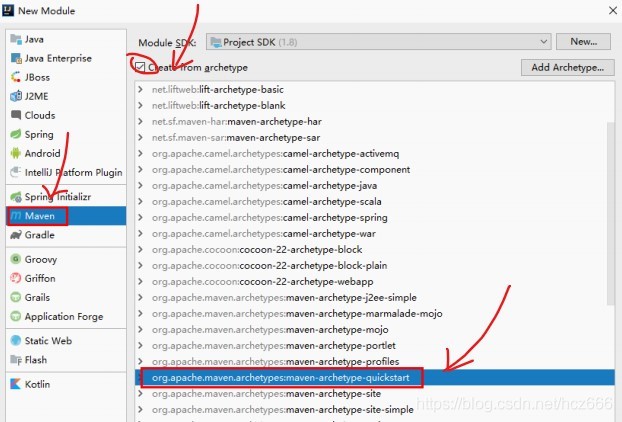Screen dimensions: 622x422
Task: Expand lift-archetype-basic entry
Action: click(140, 90)
